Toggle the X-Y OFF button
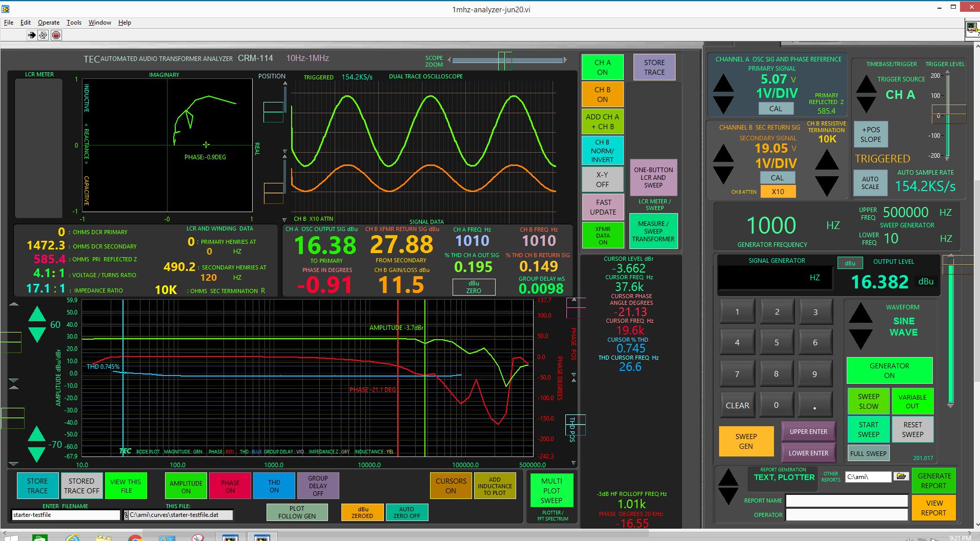 [x=603, y=179]
